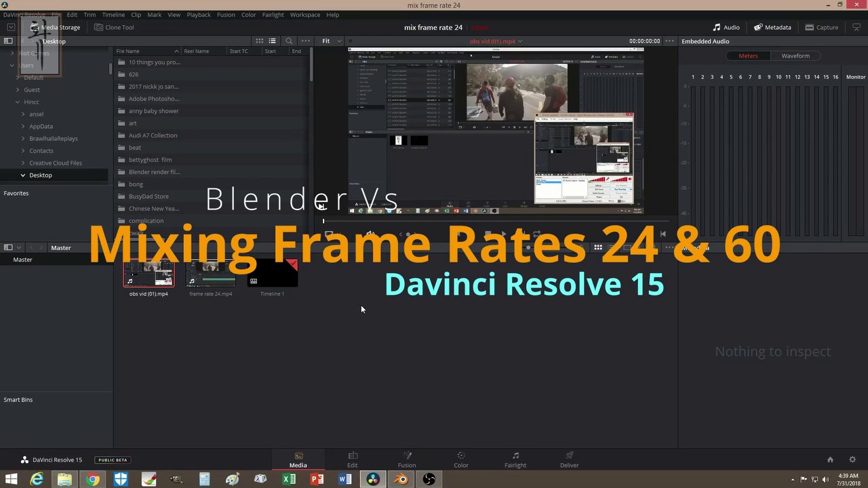Open viewer options dots next to timecode
The width and height of the screenshot is (868, 488).
point(669,41)
